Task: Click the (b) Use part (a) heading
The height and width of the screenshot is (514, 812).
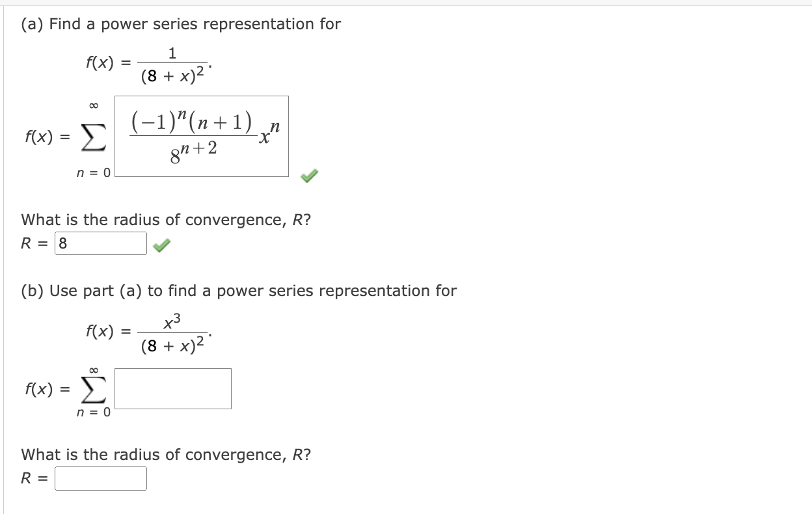Action: (x=239, y=290)
